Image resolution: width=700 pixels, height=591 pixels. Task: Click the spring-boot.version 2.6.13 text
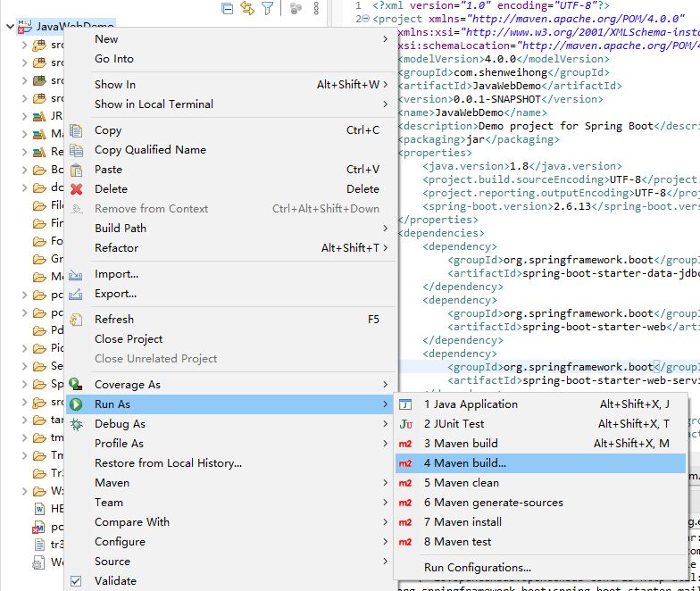(572, 207)
